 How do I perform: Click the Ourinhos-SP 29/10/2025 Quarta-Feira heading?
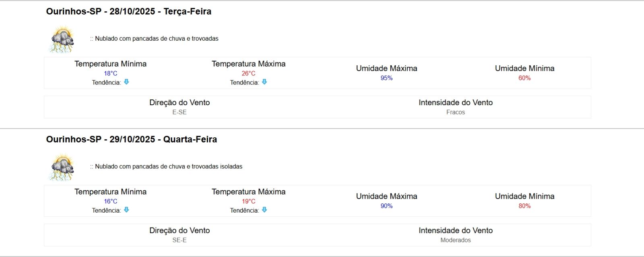click(132, 139)
